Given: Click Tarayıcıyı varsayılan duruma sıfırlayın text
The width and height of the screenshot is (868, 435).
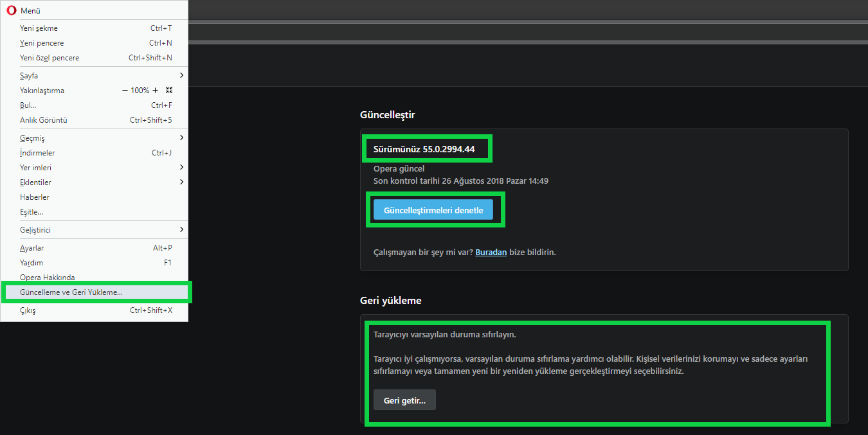Looking at the screenshot, I should point(445,335).
